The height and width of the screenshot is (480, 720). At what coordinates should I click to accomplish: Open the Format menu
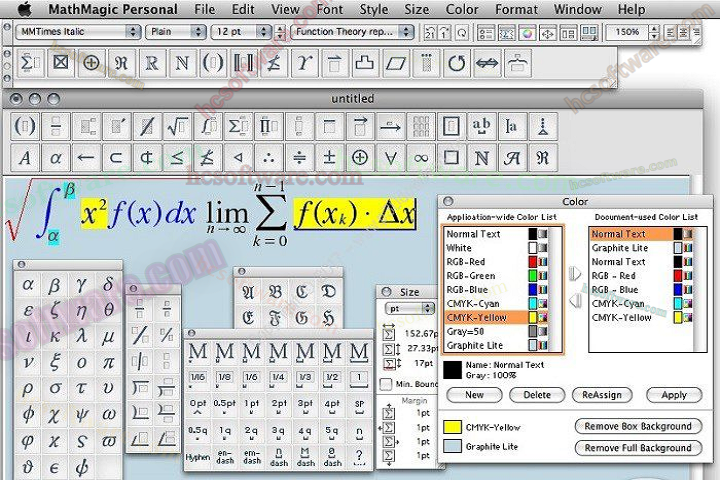click(516, 9)
